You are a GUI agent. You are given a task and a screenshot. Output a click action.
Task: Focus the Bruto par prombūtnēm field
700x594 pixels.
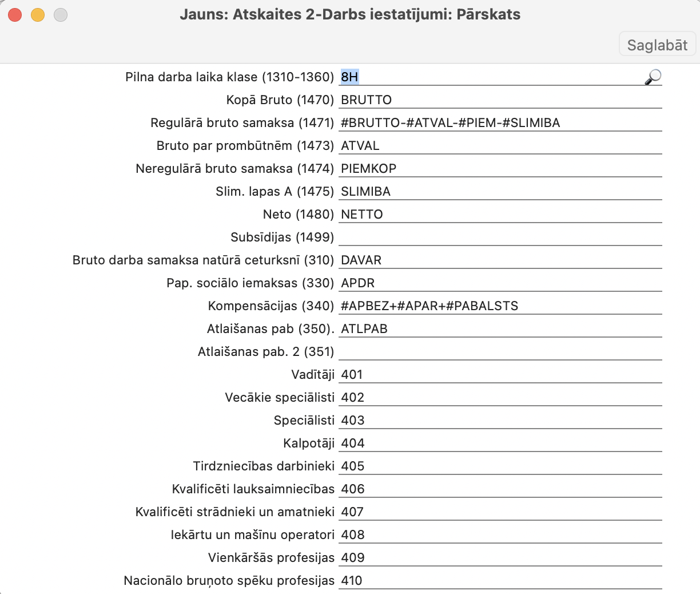500,145
